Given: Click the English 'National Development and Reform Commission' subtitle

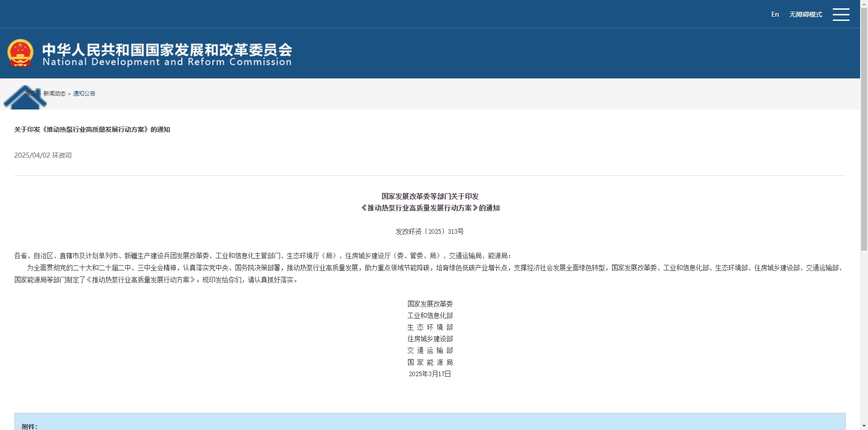Looking at the screenshot, I should tap(167, 62).
